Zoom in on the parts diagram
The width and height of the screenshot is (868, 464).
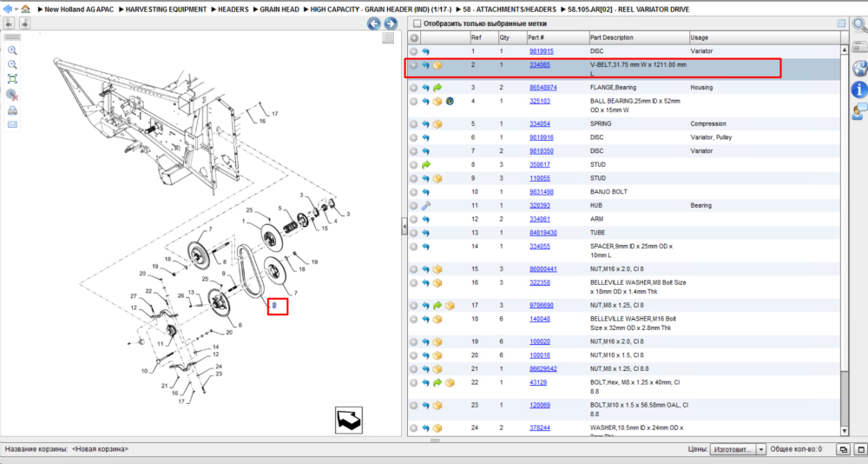[x=12, y=50]
